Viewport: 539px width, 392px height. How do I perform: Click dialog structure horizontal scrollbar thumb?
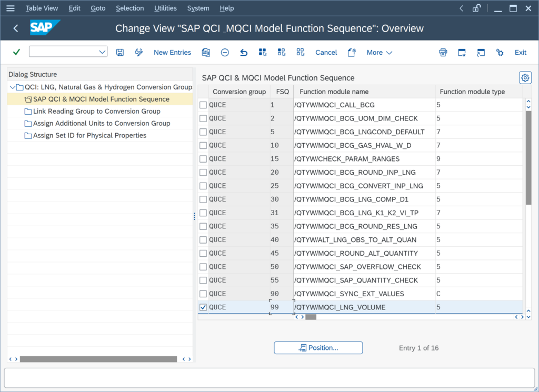click(98, 359)
